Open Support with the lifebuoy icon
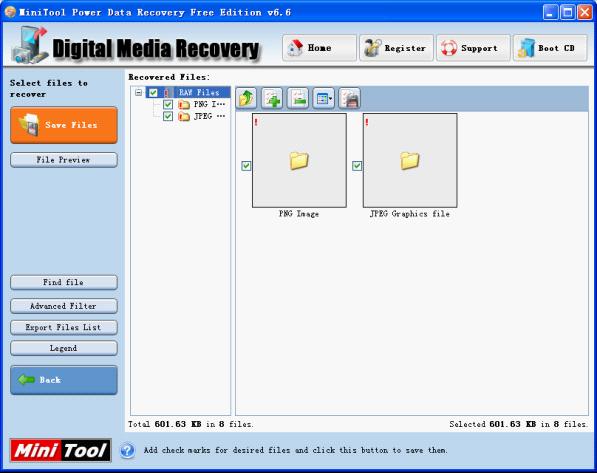 473,48
